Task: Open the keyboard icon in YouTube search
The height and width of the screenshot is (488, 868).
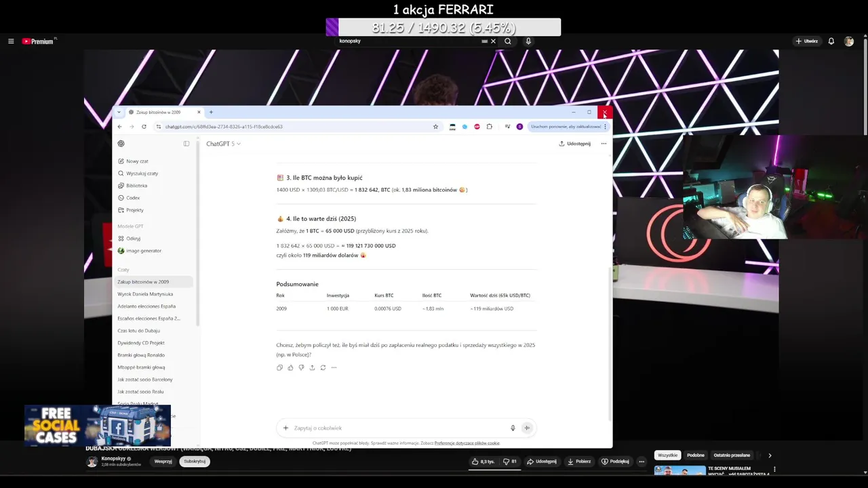Action: (484, 41)
